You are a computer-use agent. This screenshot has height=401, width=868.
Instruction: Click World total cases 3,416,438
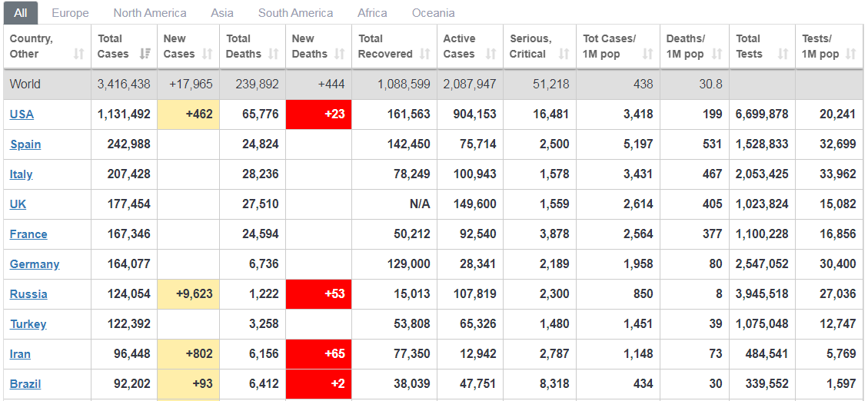pos(124,85)
